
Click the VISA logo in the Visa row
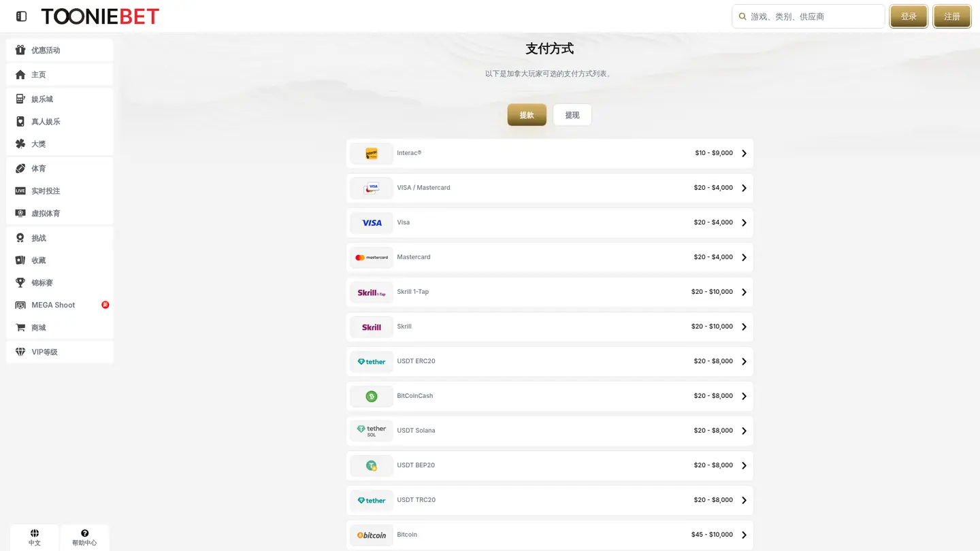(372, 222)
